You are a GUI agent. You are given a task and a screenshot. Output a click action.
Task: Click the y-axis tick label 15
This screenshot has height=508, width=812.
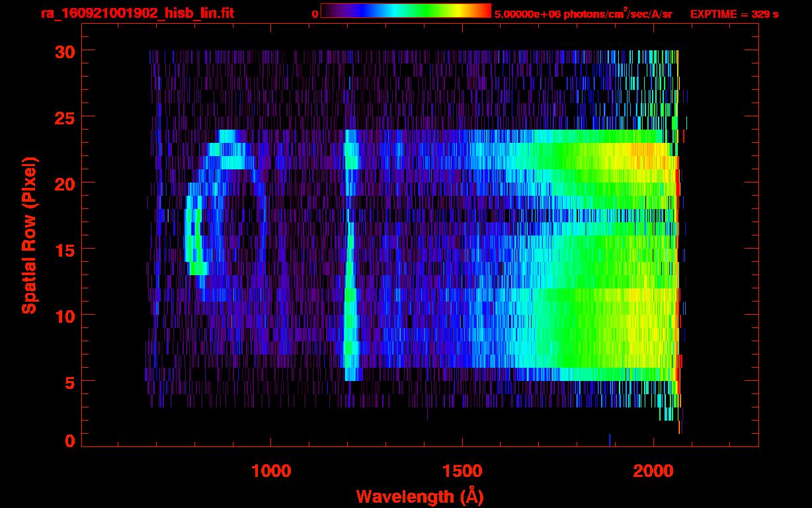point(63,249)
